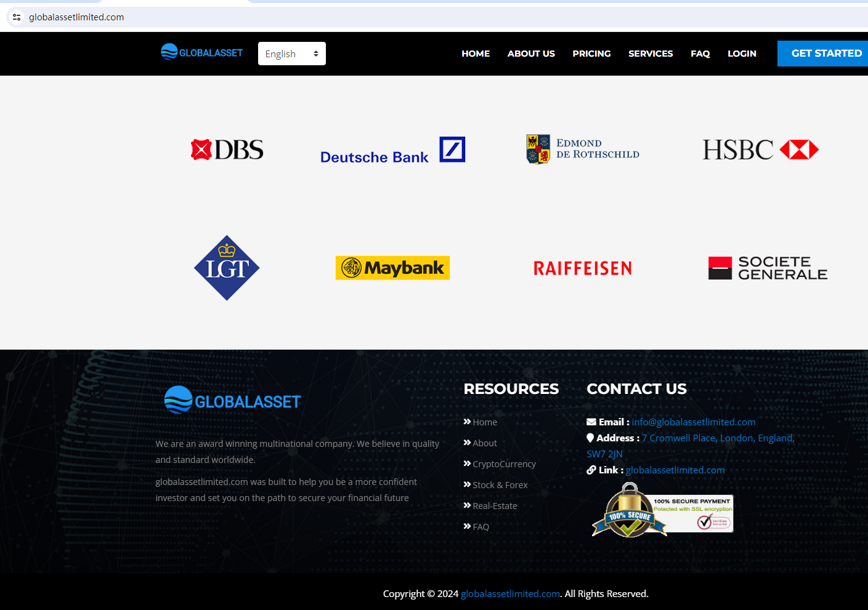This screenshot has width=868, height=610.
Task: Select PRICING in the navigation bar
Action: pyautogui.click(x=591, y=54)
